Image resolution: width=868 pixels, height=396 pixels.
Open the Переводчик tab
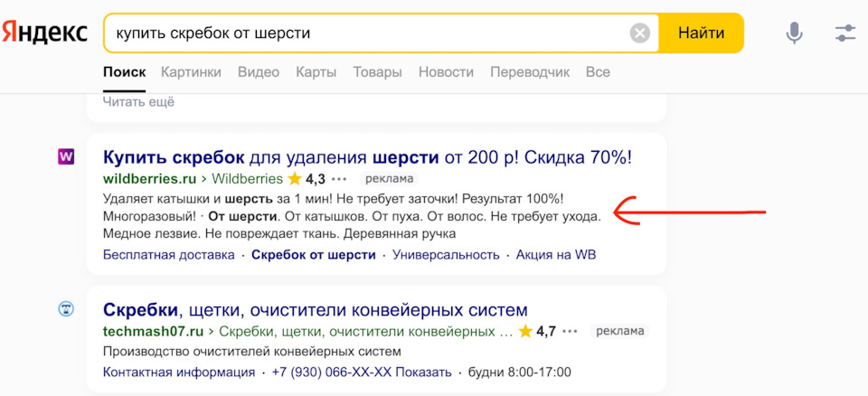[530, 72]
